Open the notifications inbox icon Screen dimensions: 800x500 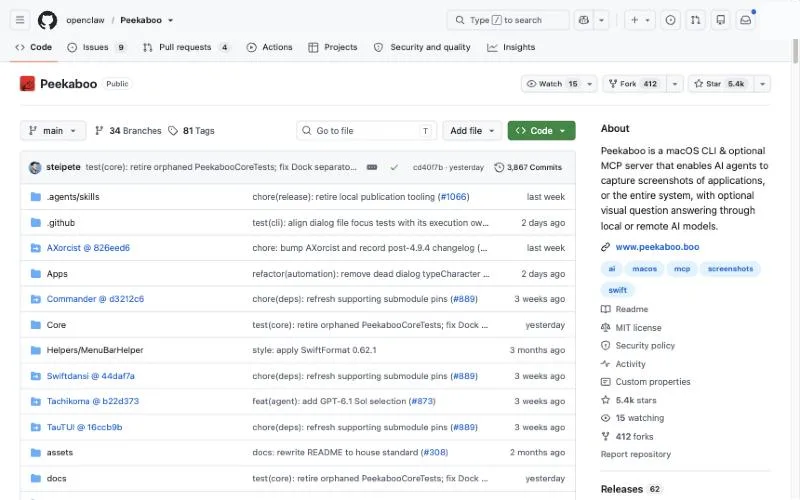coord(745,20)
